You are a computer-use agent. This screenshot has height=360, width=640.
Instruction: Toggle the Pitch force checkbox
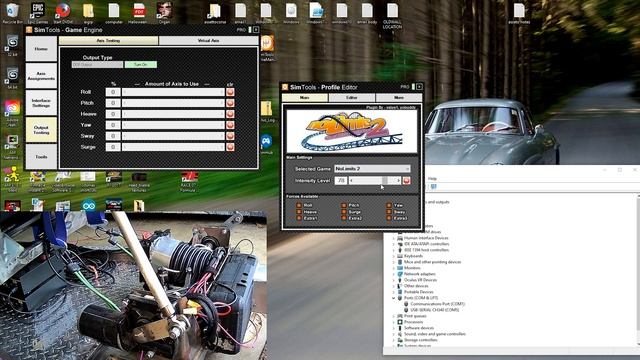tap(344, 205)
